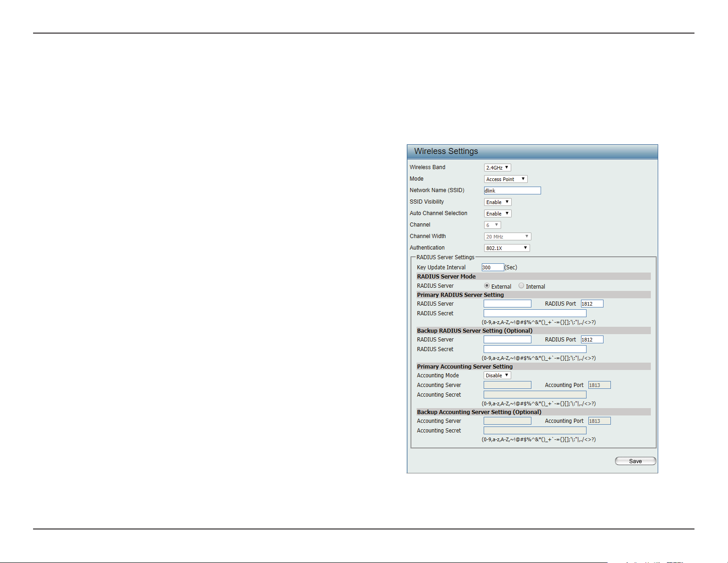Click the Network Name (SSID) field

click(512, 191)
